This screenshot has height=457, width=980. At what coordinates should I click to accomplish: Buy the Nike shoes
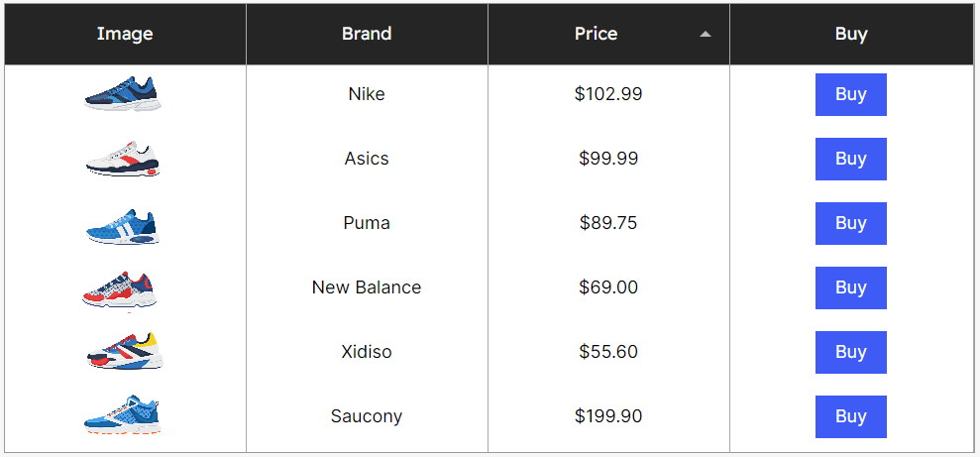[x=850, y=94]
